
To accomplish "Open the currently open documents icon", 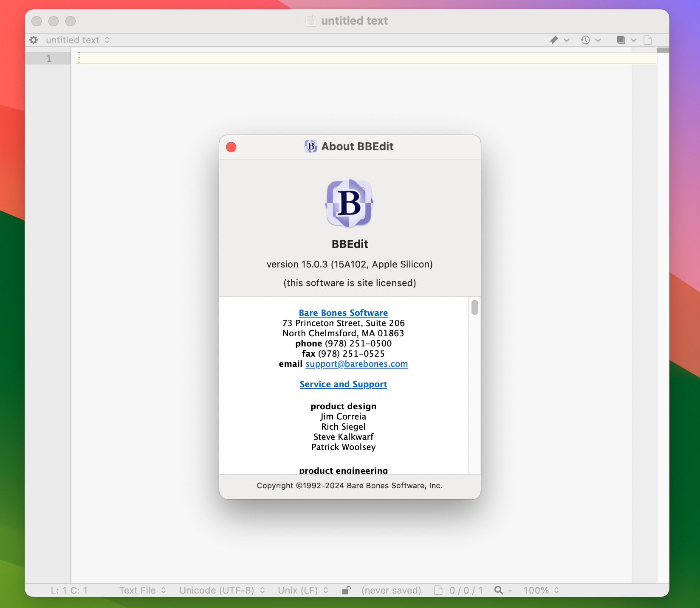I will [621, 40].
